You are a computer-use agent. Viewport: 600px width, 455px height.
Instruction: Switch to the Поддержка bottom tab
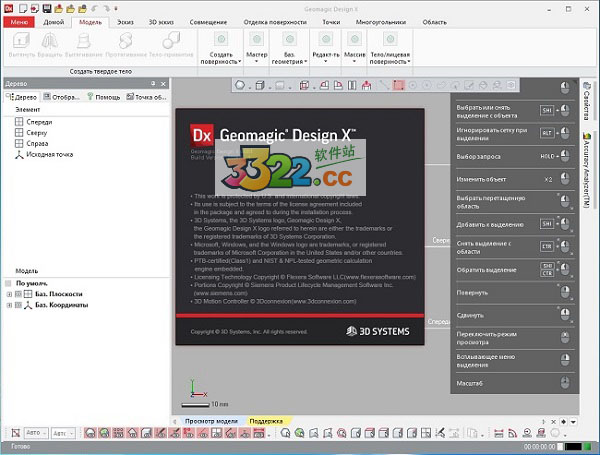coord(266,421)
